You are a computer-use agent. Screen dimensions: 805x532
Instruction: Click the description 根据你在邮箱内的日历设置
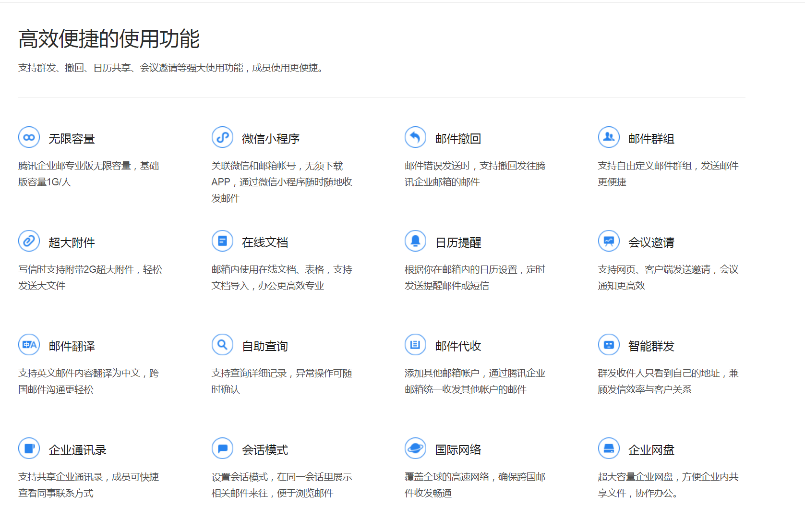click(475, 278)
